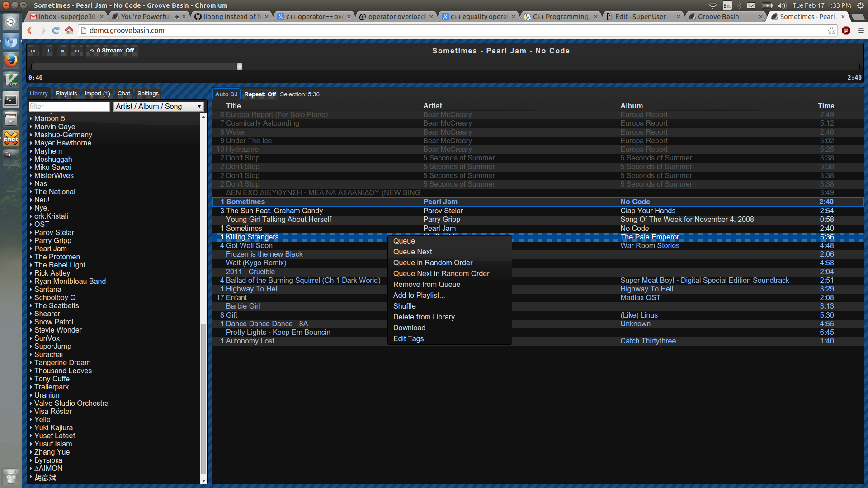Click browser forward button
868x488 pixels.
(43, 30)
